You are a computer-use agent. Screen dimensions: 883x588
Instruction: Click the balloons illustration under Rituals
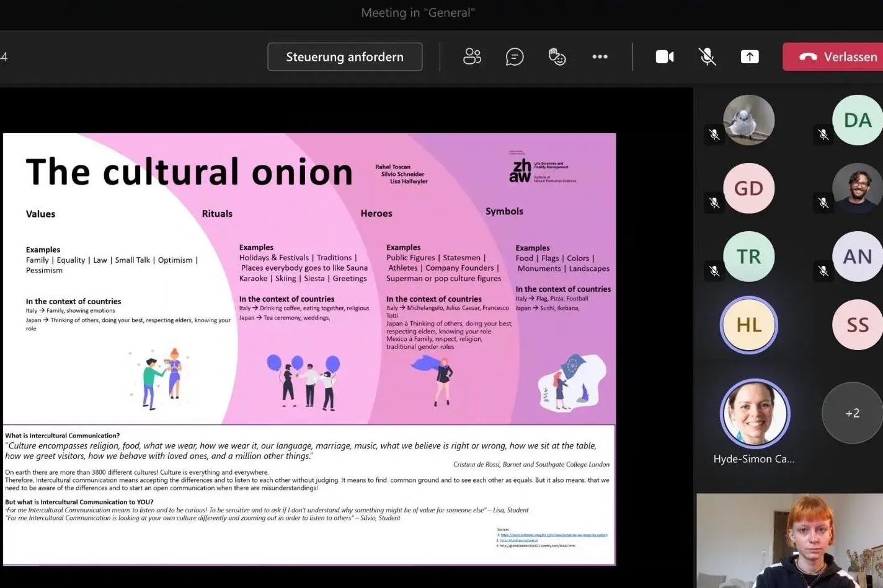[304, 382]
